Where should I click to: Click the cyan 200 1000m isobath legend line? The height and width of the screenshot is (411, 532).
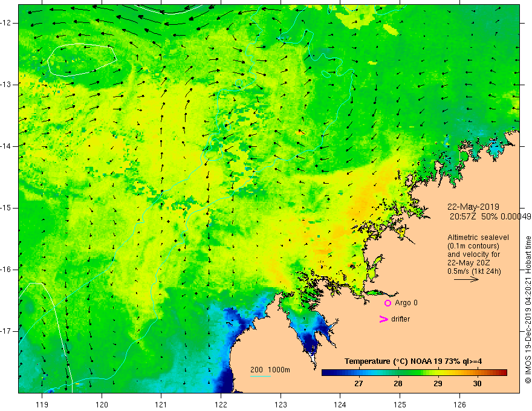click(261, 376)
